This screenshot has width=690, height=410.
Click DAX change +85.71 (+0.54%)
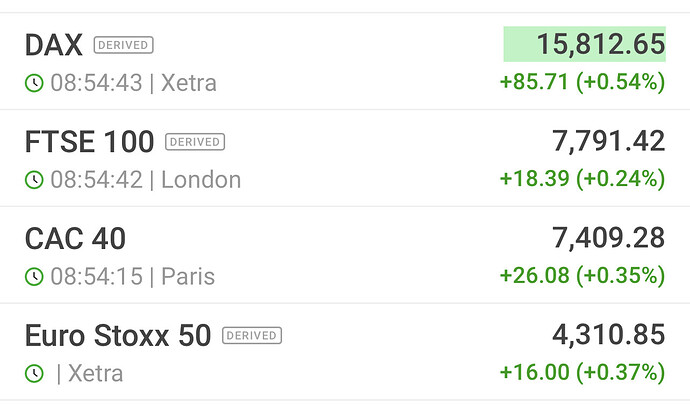[582, 82]
